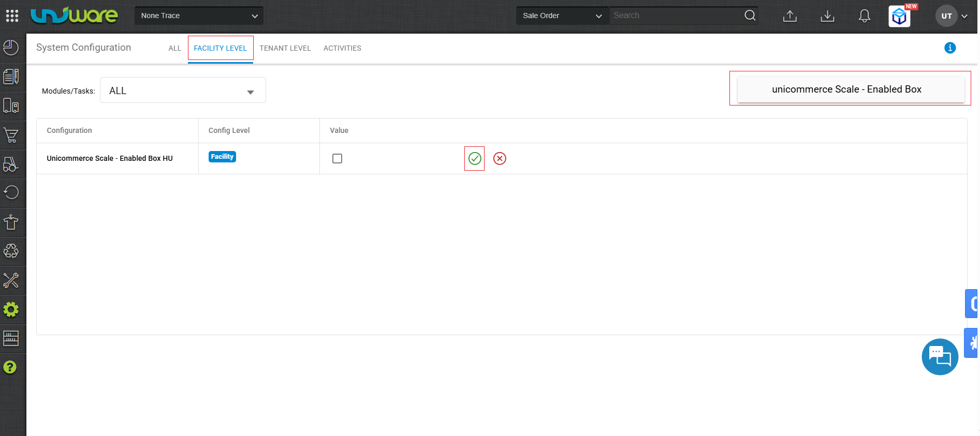Open the shopping cart sidebar icon
Screen dimensions: 980x436
tap(11, 135)
